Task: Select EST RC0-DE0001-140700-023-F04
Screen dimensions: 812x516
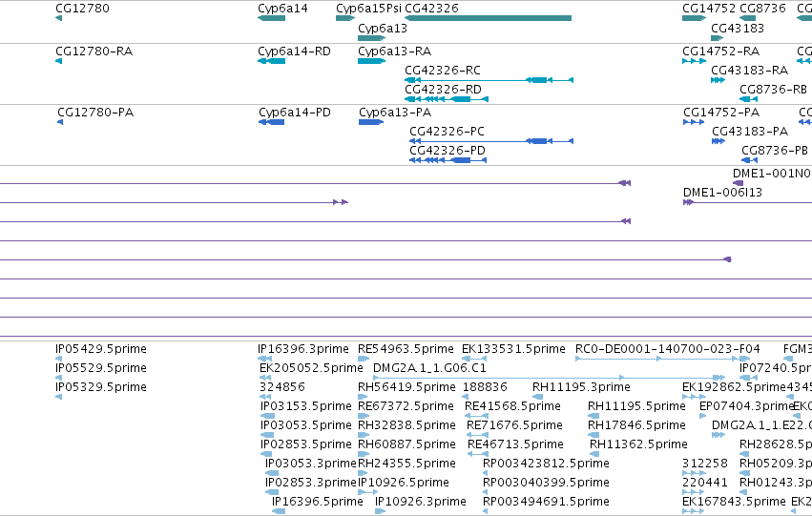Action: (668, 349)
